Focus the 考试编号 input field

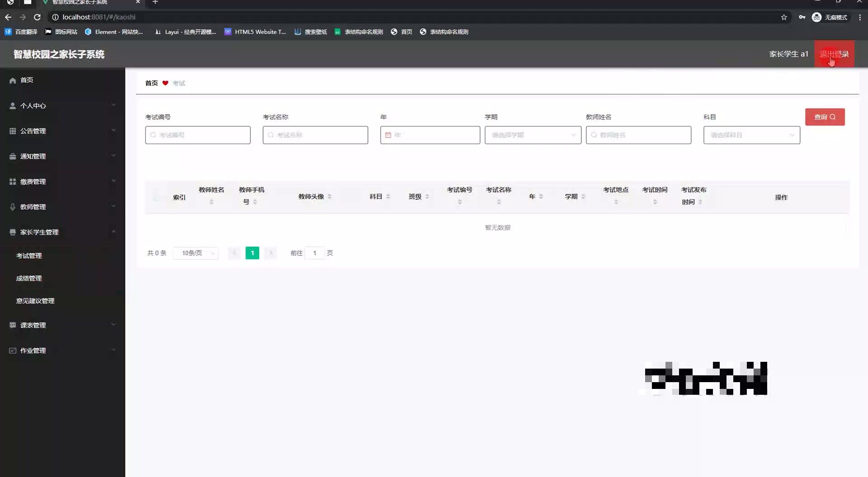198,135
